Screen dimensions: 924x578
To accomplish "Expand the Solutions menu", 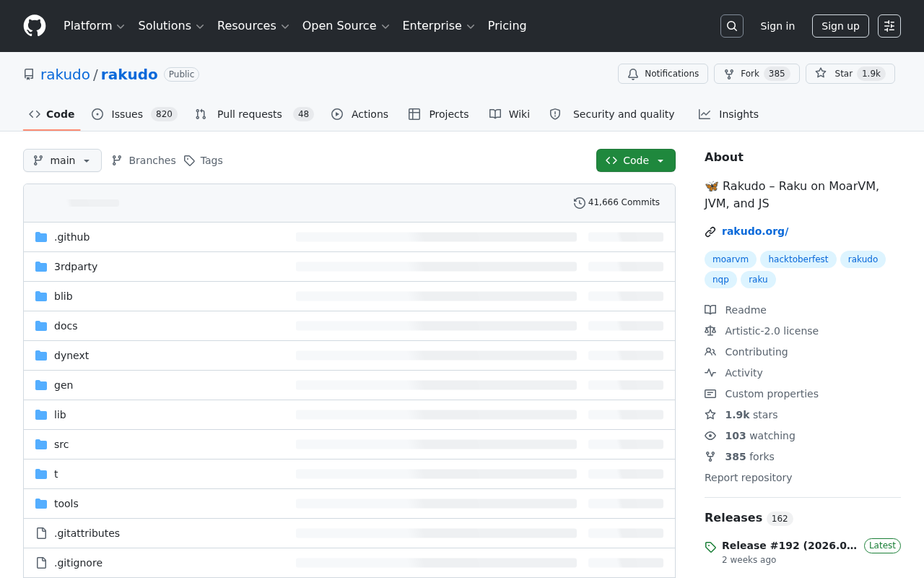I will (171, 26).
